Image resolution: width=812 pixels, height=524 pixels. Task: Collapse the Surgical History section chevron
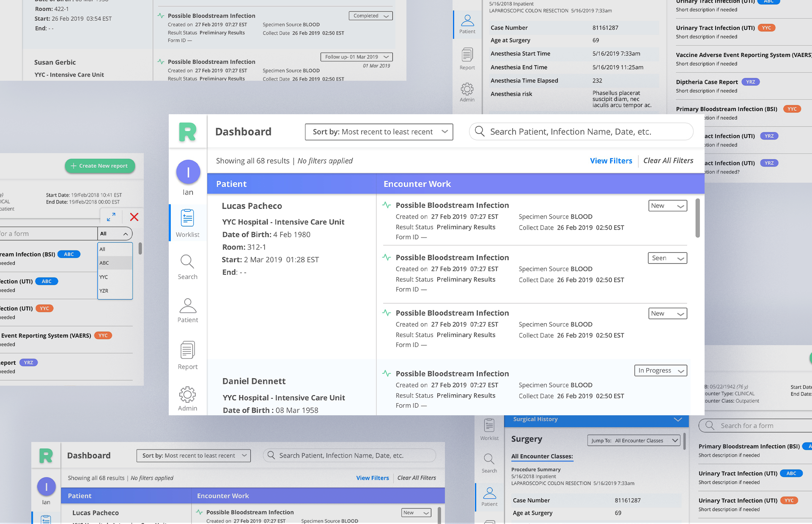[x=678, y=420]
